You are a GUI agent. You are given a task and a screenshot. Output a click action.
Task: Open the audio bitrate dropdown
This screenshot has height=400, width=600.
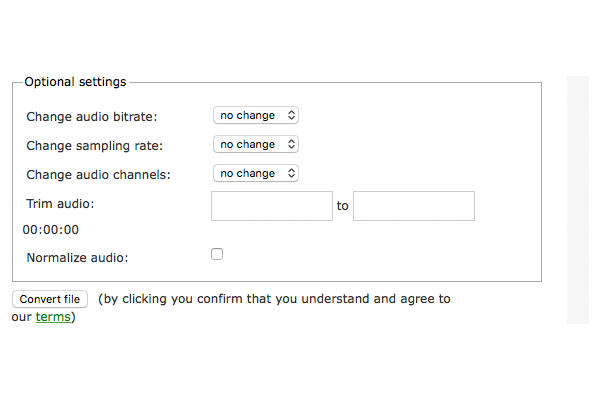tap(255, 116)
